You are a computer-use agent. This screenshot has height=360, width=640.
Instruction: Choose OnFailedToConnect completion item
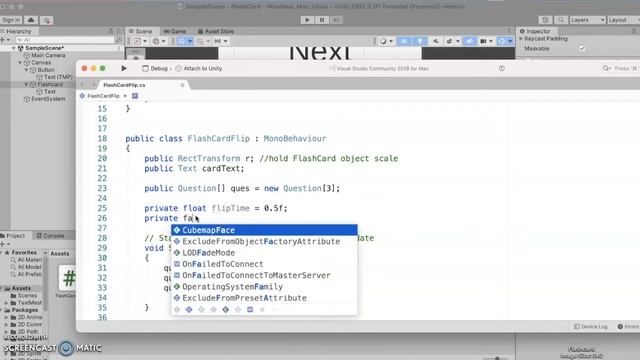pyautogui.click(x=264, y=264)
